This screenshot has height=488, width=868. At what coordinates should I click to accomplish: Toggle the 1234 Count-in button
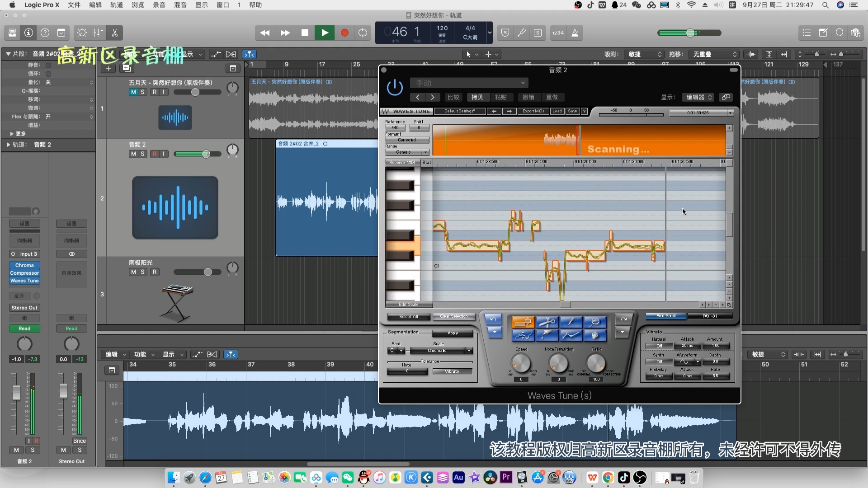558,33
